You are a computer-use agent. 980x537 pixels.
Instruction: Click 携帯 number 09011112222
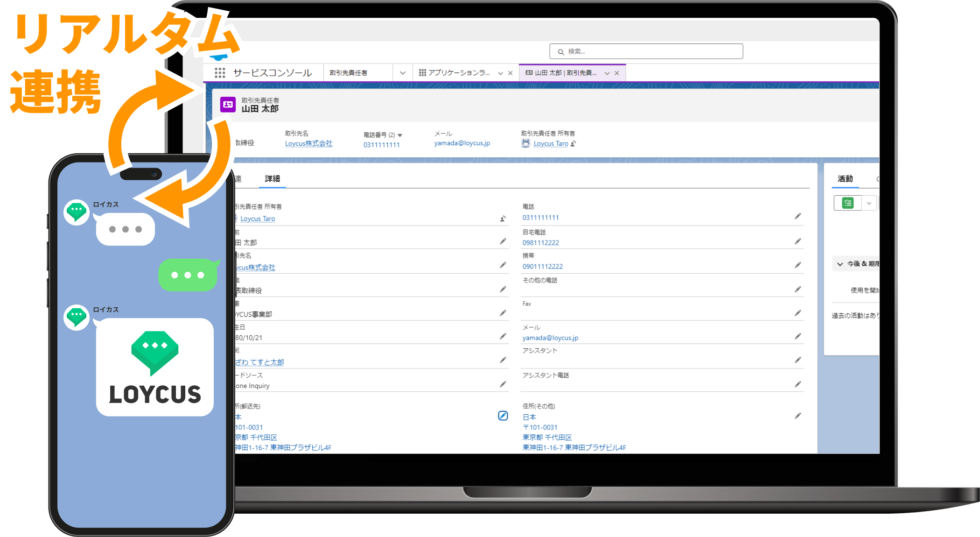(x=542, y=267)
